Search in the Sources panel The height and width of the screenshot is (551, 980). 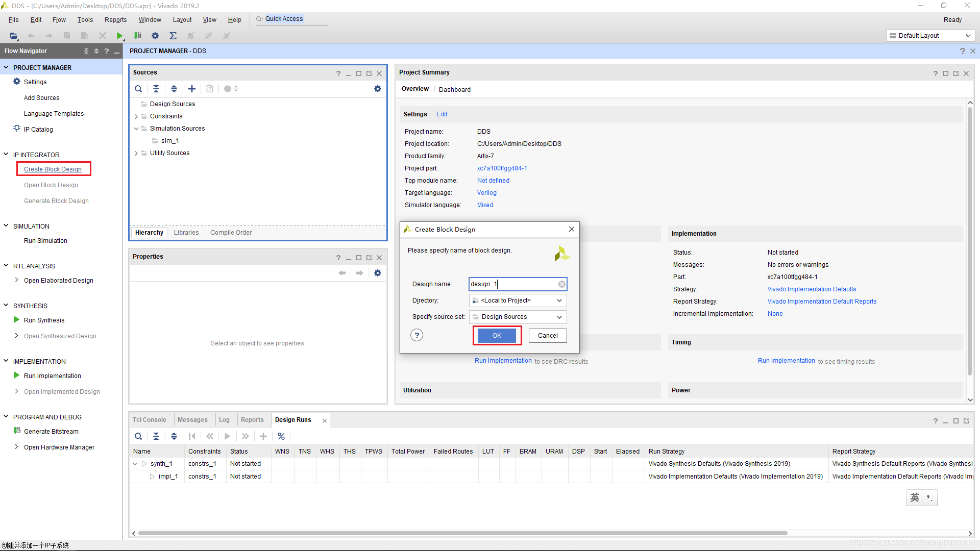pos(138,89)
